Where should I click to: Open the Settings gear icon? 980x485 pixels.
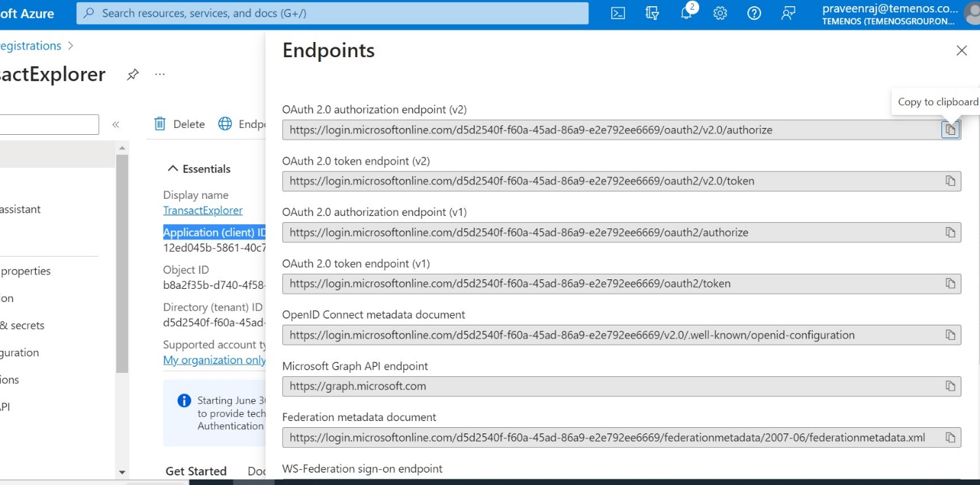[720, 13]
